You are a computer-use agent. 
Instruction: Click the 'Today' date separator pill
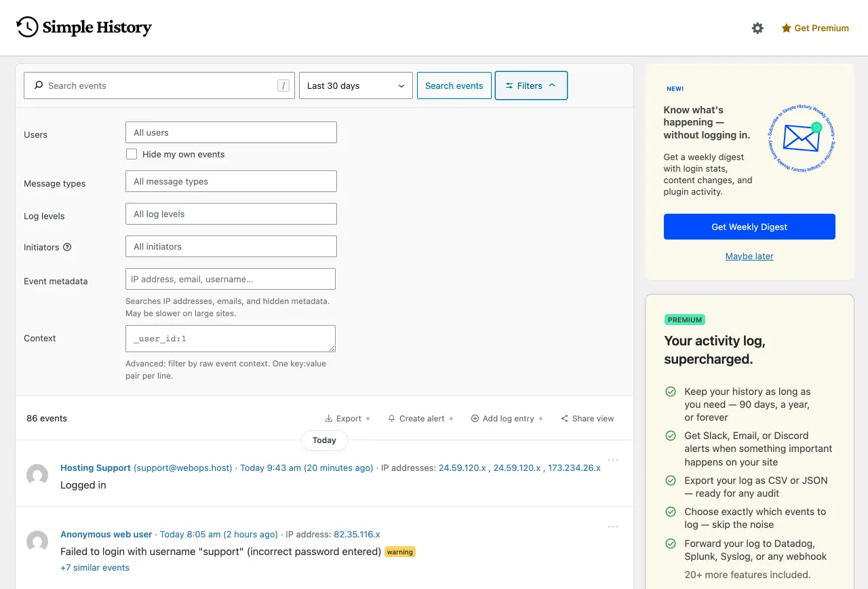(324, 440)
